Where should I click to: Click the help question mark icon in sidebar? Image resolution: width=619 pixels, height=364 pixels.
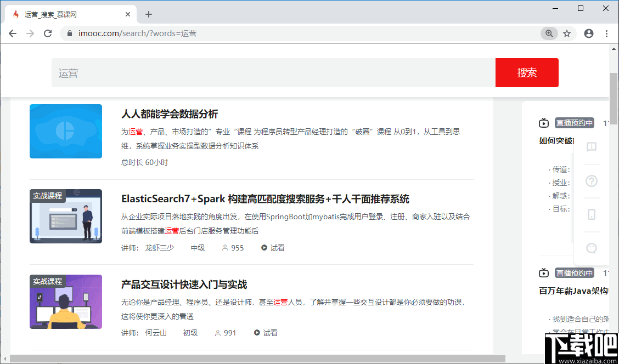[591, 181]
